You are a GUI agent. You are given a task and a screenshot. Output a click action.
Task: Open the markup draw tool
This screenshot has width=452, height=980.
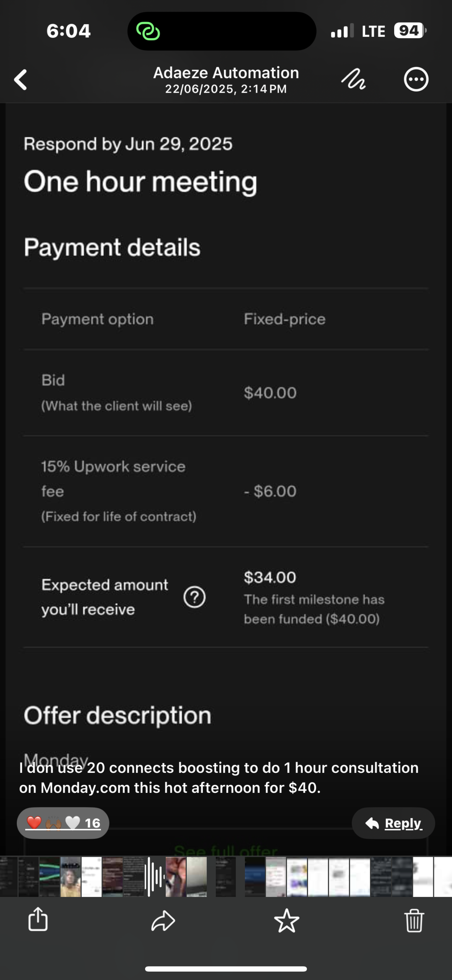tap(353, 80)
